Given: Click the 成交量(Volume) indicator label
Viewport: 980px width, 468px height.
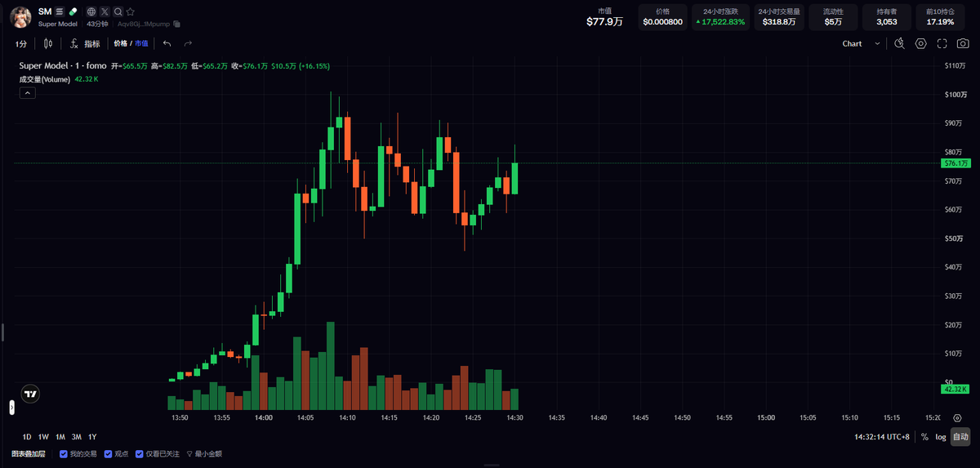Looking at the screenshot, I should pos(45,79).
